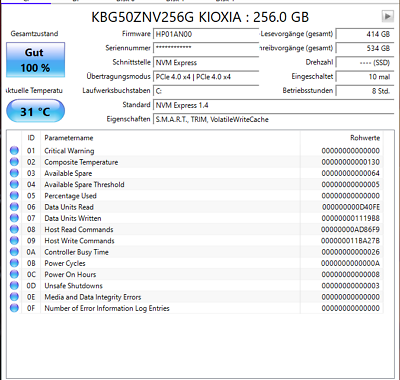Click the 31 °C temperature button

click(35, 111)
